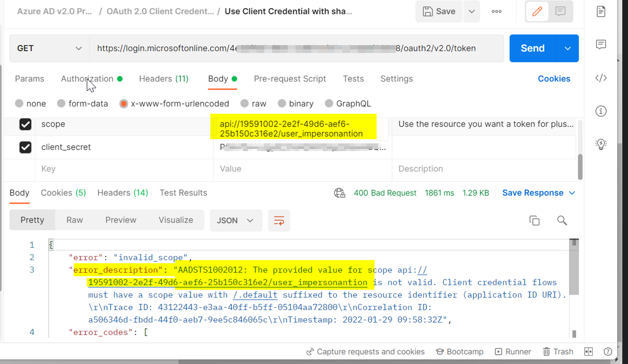The image size is (628, 364).
Task: Open the Params tab
Action: pyautogui.click(x=30, y=79)
